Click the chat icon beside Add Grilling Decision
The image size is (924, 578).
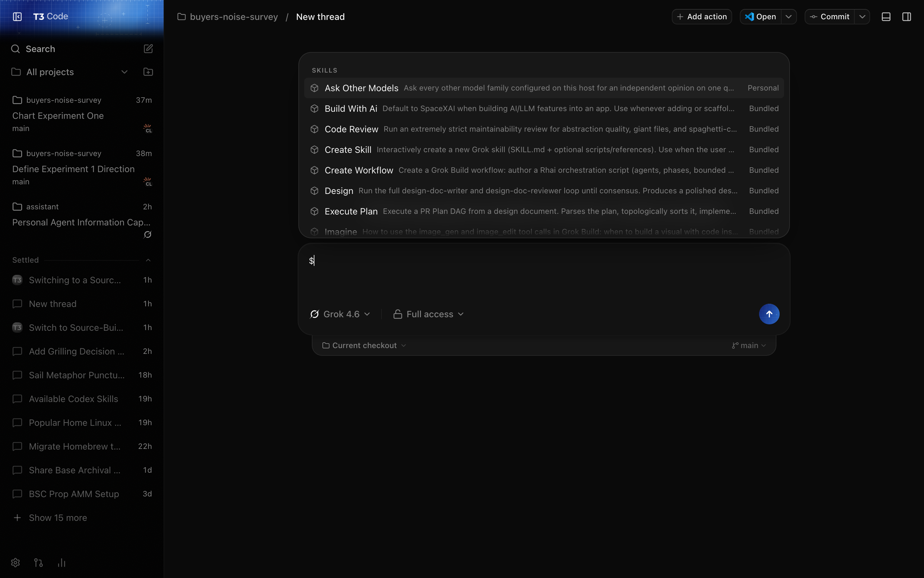tap(17, 351)
